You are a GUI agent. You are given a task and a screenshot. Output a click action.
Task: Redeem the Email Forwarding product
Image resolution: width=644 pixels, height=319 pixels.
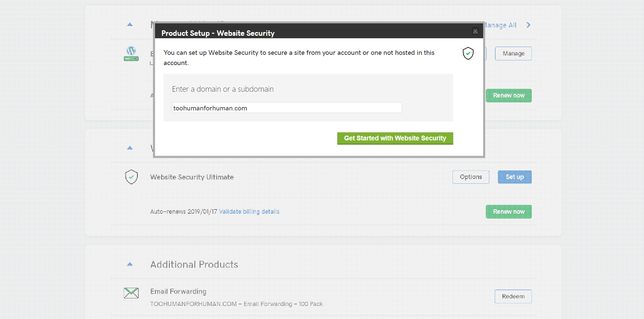pyautogui.click(x=513, y=297)
